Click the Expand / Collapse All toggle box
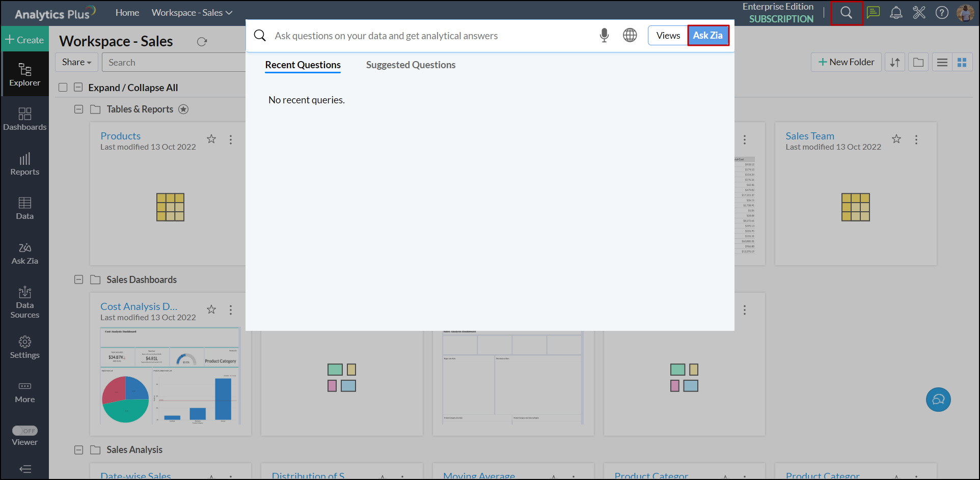The height and width of the screenshot is (480, 980). click(78, 87)
